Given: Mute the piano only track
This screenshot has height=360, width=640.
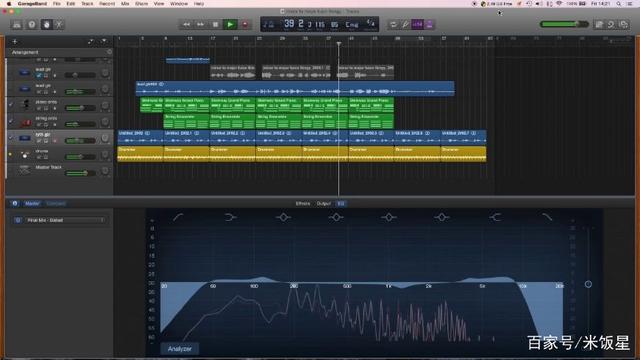Looking at the screenshot, I should 39,108.
